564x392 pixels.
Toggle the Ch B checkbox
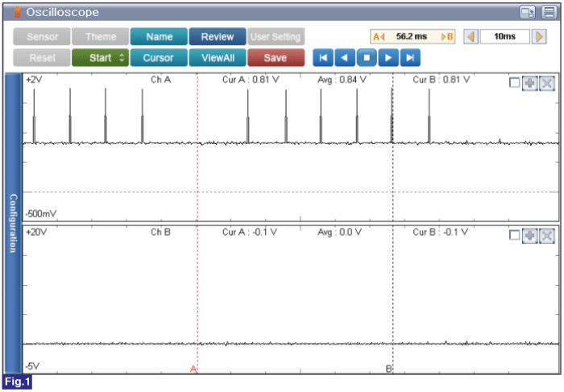pos(515,235)
